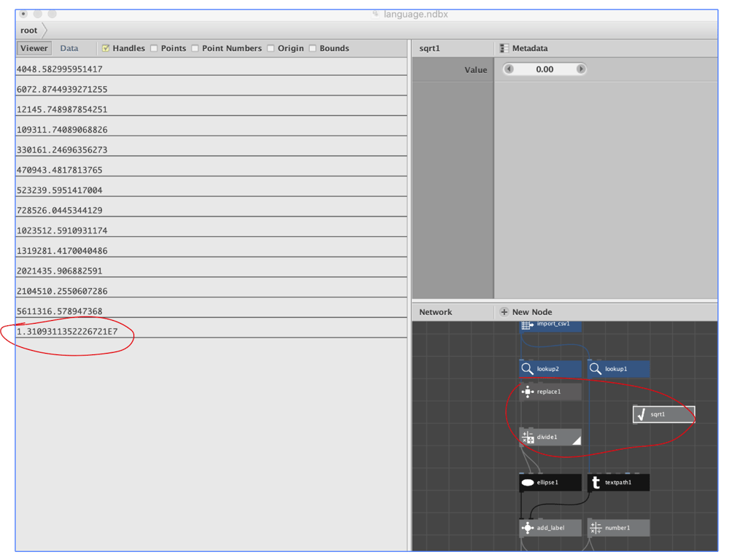Open the Metadata button

(524, 48)
